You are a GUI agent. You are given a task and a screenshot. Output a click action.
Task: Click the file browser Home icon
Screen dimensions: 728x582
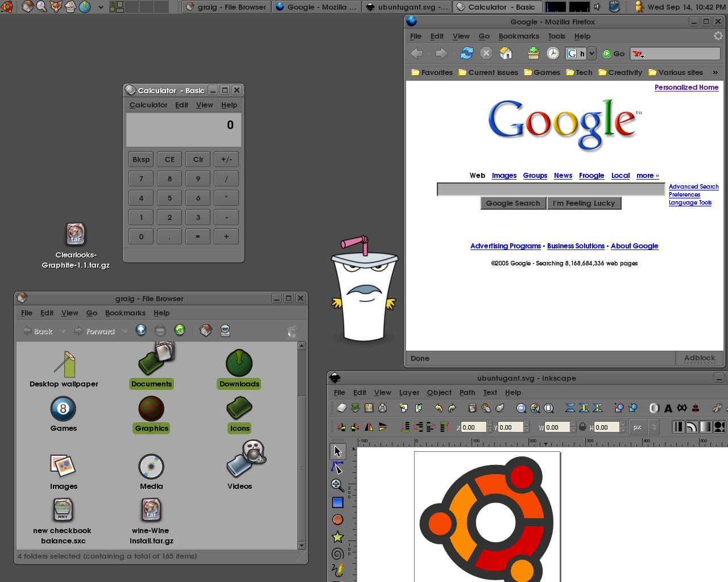click(x=206, y=330)
